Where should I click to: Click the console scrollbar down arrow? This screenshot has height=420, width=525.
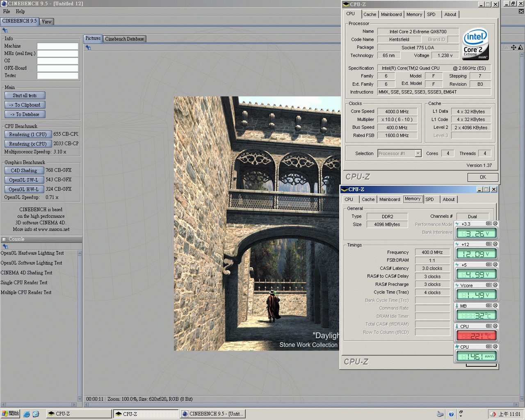[80, 399]
